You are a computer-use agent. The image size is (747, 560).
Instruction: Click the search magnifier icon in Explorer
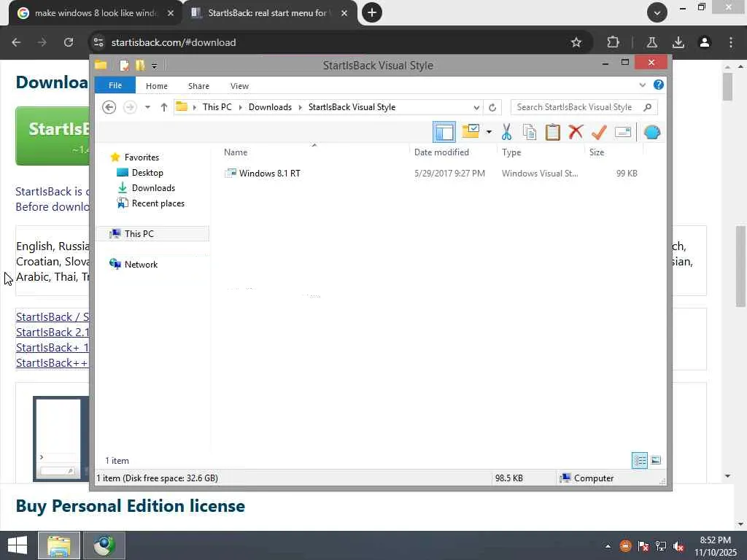click(647, 107)
